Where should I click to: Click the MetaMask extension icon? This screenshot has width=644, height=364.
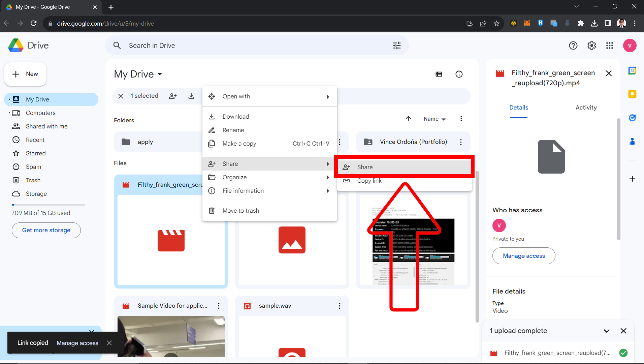click(x=527, y=23)
